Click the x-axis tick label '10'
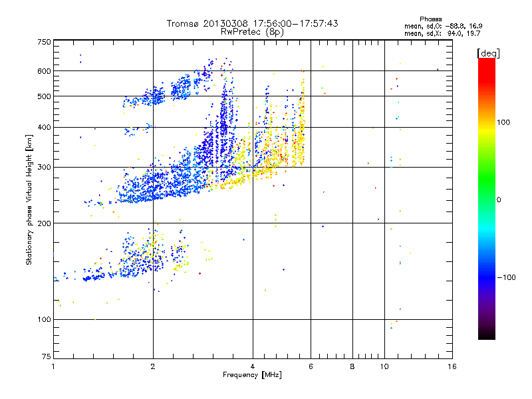The height and width of the screenshot is (399, 532). (x=384, y=366)
